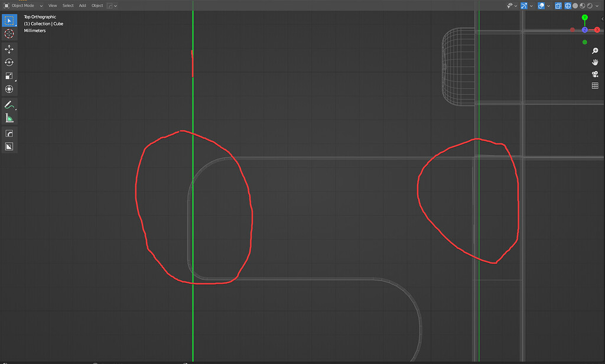Viewport: 605px width, 364px height.
Task: Expand the sidebar with the arrow
Action: pyautogui.click(x=603, y=18)
